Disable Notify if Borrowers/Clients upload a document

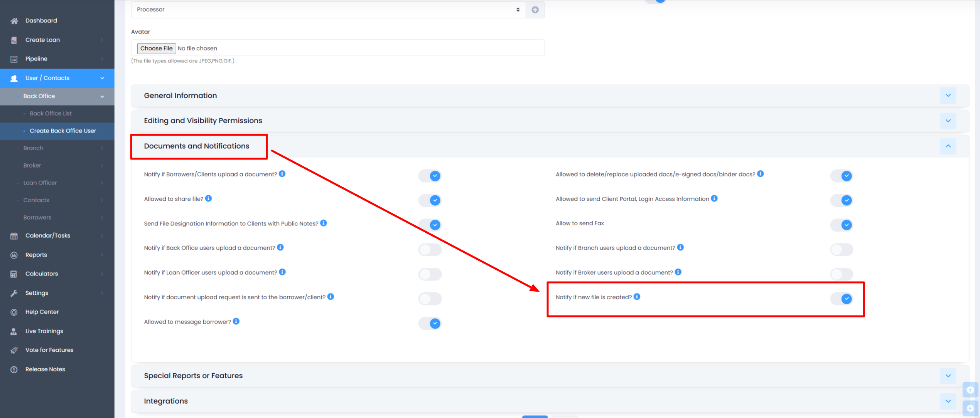[x=430, y=176]
